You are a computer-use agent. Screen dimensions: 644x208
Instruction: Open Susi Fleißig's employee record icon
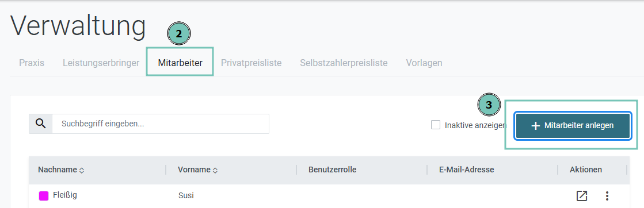[x=582, y=196]
